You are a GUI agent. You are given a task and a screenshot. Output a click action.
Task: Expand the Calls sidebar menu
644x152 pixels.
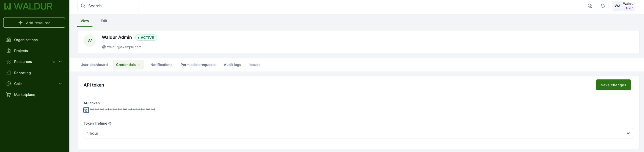click(60, 84)
